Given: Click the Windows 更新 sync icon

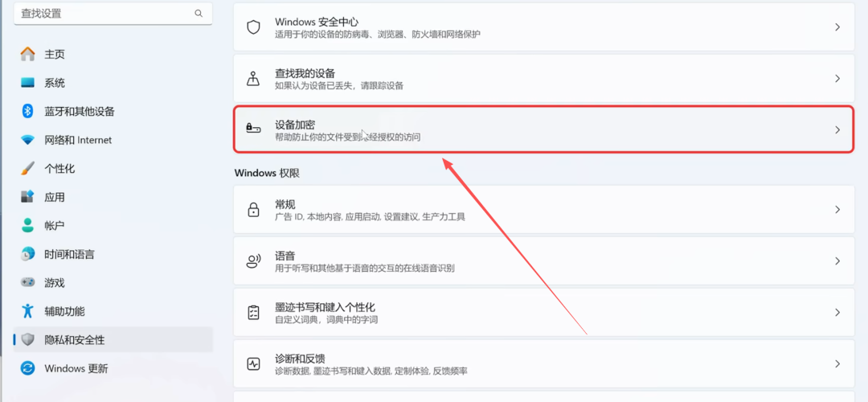Looking at the screenshot, I should (x=28, y=368).
